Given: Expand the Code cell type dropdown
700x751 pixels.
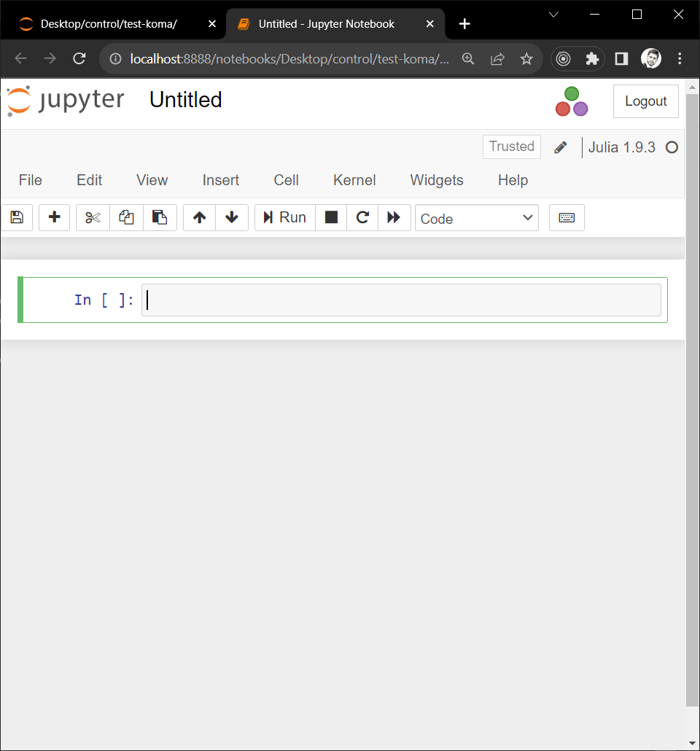Looking at the screenshot, I should click(476, 218).
